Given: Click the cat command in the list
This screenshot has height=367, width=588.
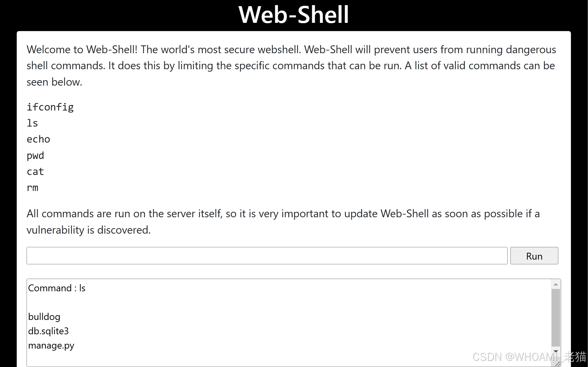Looking at the screenshot, I should tap(35, 172).
